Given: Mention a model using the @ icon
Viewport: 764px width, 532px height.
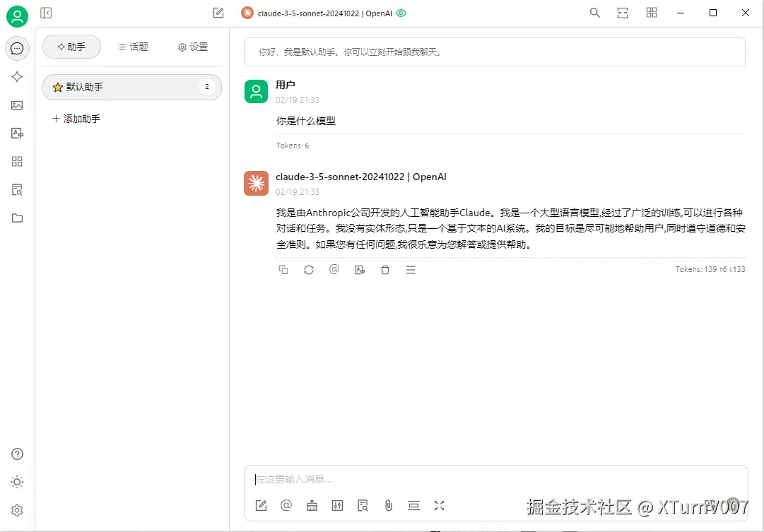Looking at the screenshot, I should point(286,505).
